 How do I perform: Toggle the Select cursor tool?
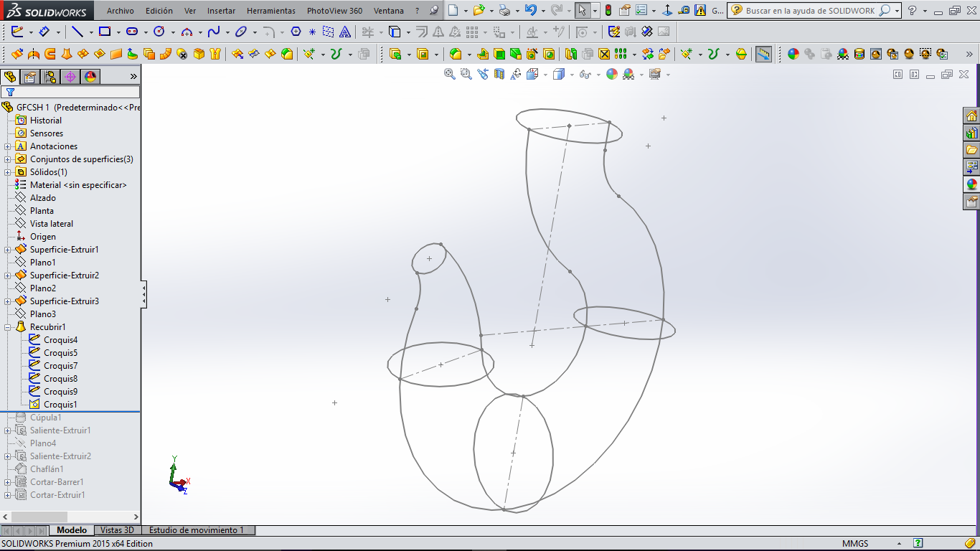[583, 11]
